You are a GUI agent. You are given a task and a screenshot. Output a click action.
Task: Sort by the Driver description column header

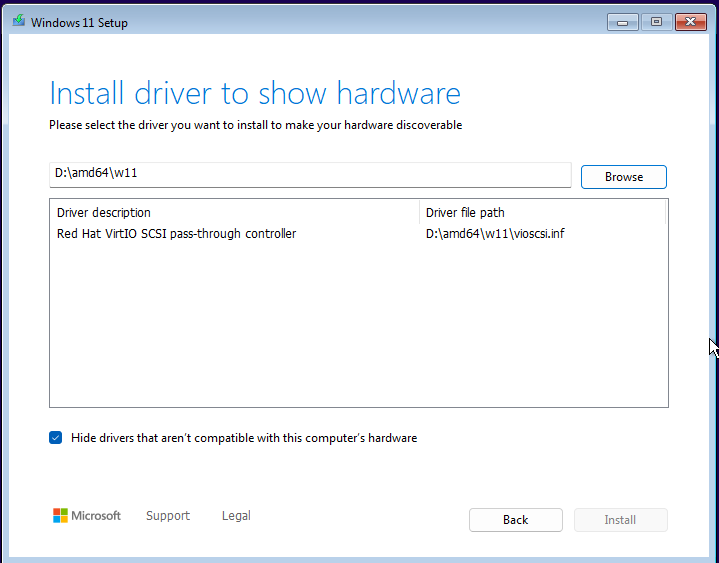[x=235, y=212]
